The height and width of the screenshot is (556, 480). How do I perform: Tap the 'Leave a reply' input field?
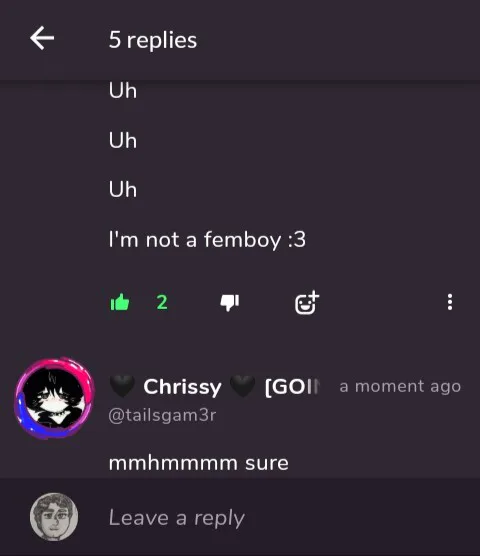coord(269,517)
